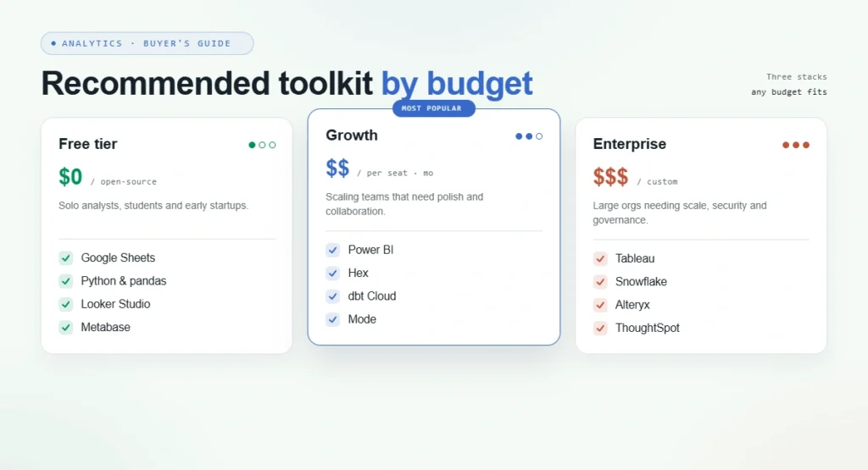Click the Looker Studio text
The image size is (868, 470).
click(x=115, y=304)
